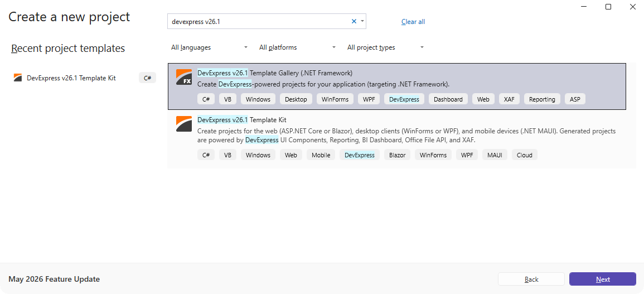Click the Blazor tag on Template Kit
Image resolution: width=644 pixels, height=294 pixels.
point(397,155)
